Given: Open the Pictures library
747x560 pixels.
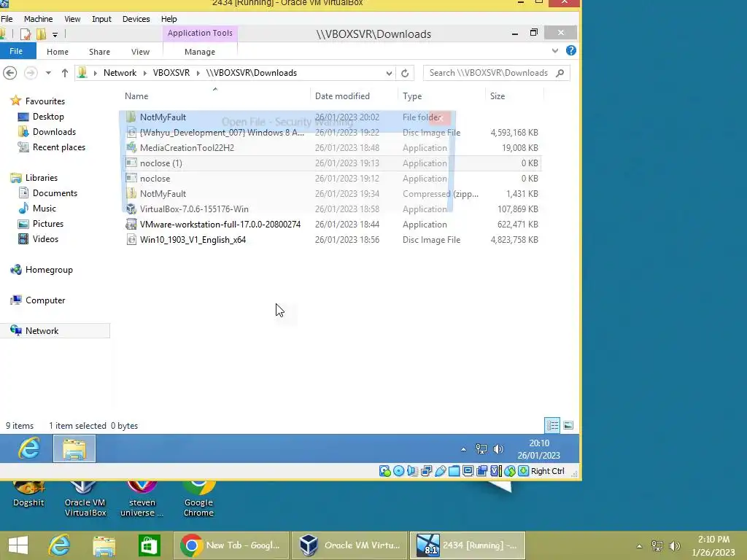Looking at the screenshot, I should point(40,223).
